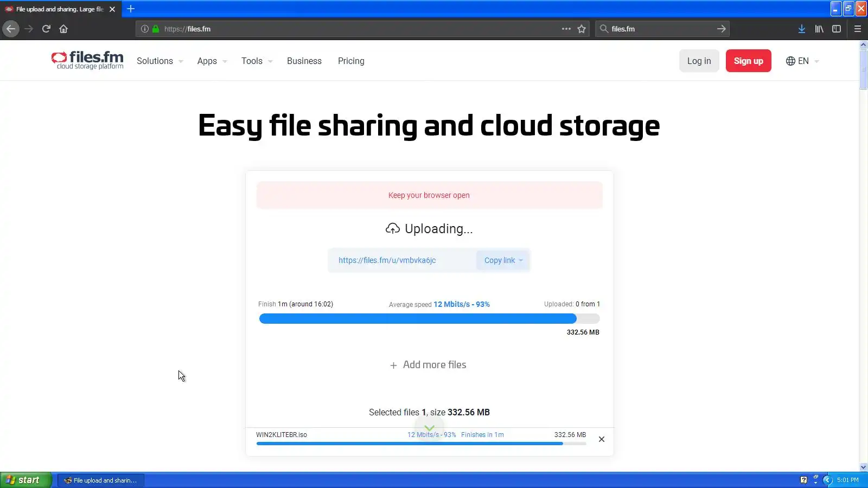
Task: Select the File upload and sharing browser tab
Action: tap(60, 9)
